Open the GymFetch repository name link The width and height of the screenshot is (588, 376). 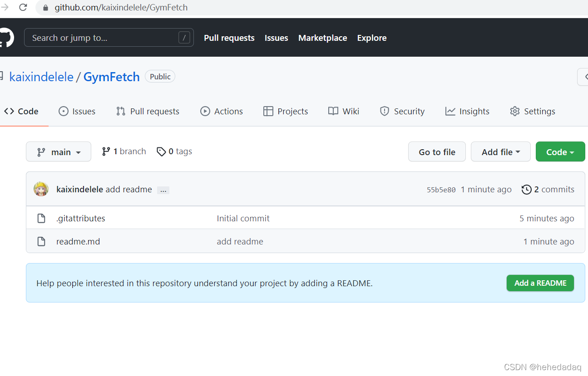click(x=112, y=77)
